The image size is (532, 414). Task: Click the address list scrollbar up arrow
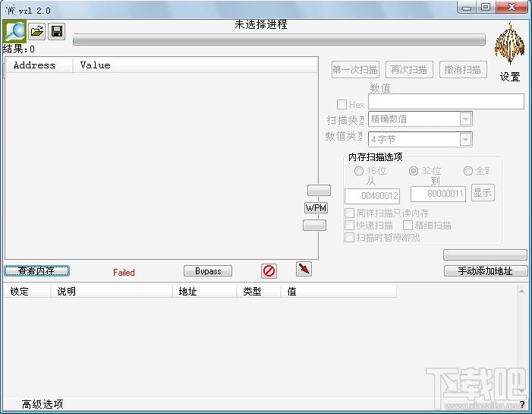pyautogui.click(x=521, y=291)
